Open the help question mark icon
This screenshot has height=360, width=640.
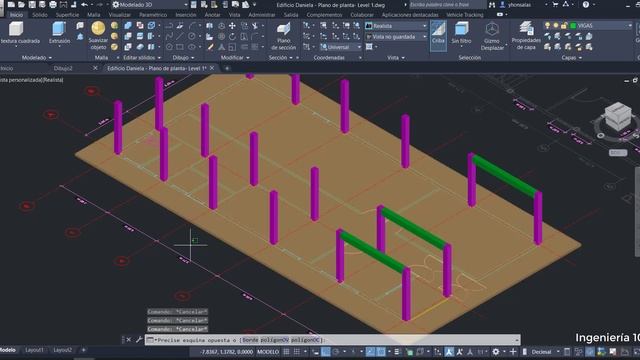click(x=586, y=4)
